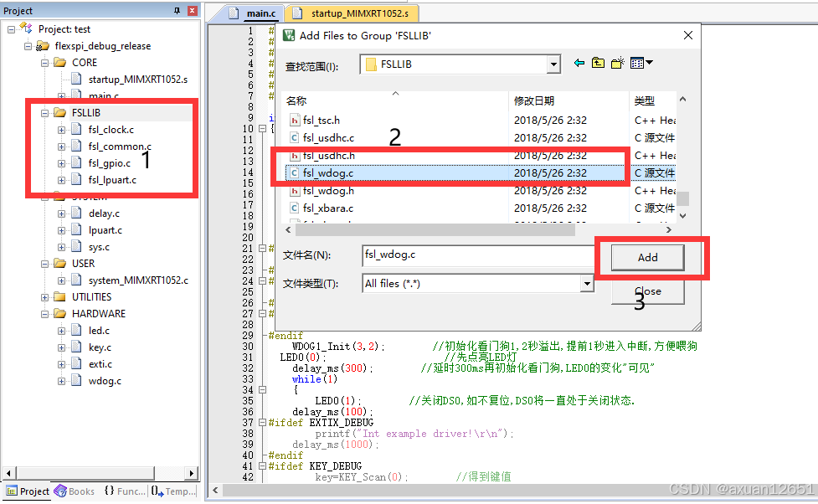
Task: Select system_MIMXRT1052.c in project tree
Action: pos(138,280)
